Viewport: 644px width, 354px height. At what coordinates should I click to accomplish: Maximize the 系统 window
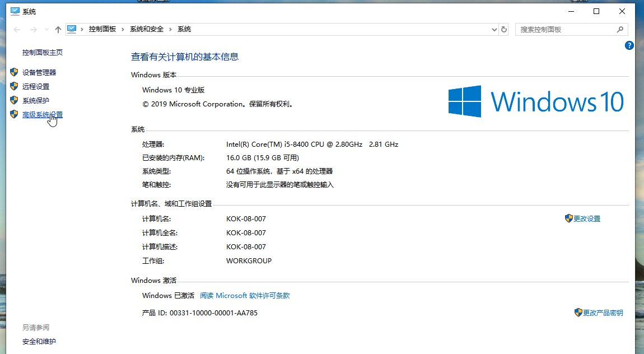point(596,12)
